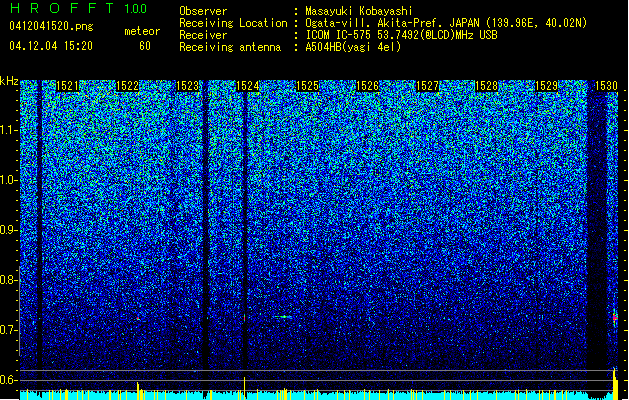Viewport: 629px width, 400px height.
Task: Click the Observer label
Action: click(203, 11)
